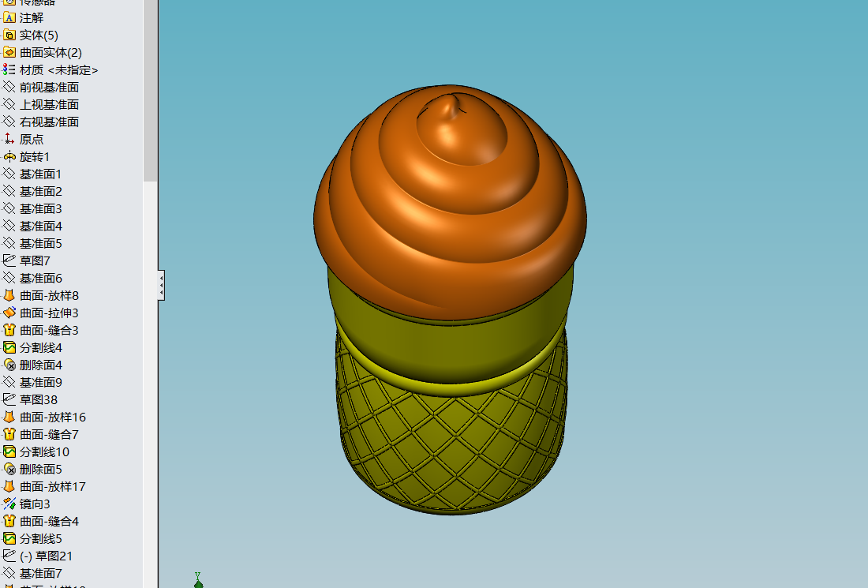Select the 曲面-放样8 surface loft icon
The width and height of the screenshot is (868, 588).
(9, 295)
